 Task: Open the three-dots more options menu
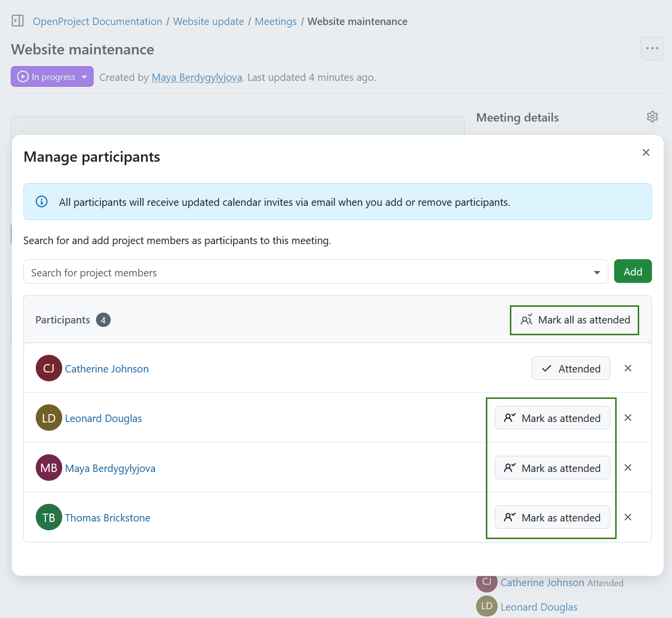click(x=652, y=49)
